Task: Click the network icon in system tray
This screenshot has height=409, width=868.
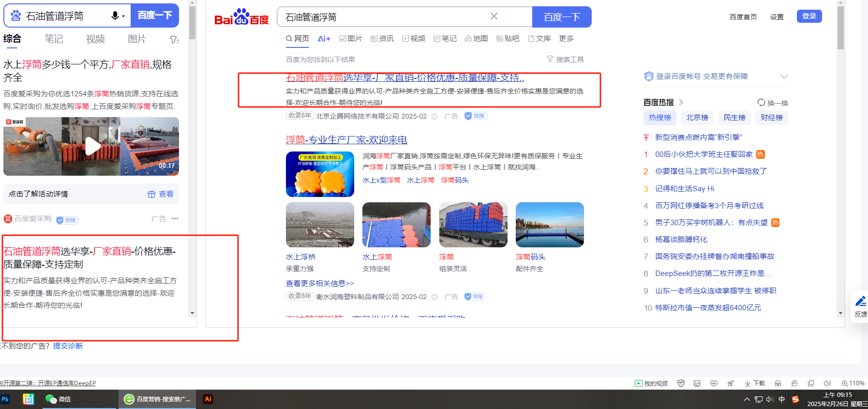Action: (759, 399)
